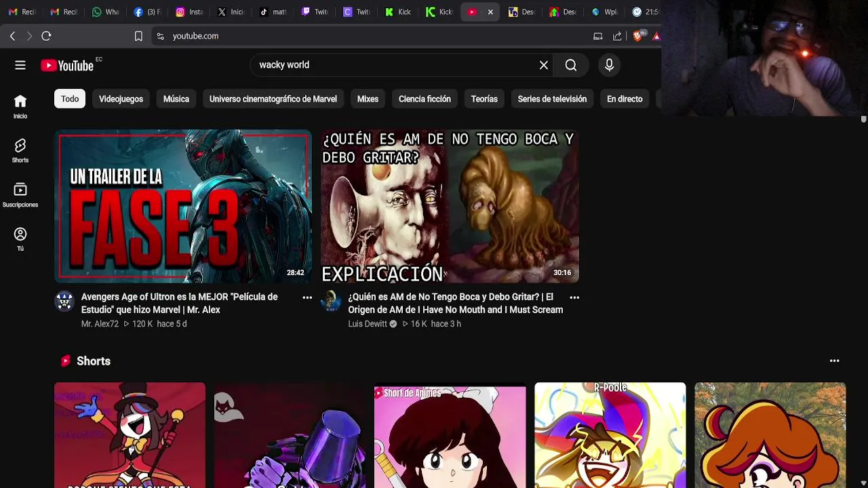Close the active YouTube tab

click(x=490, y=12)
